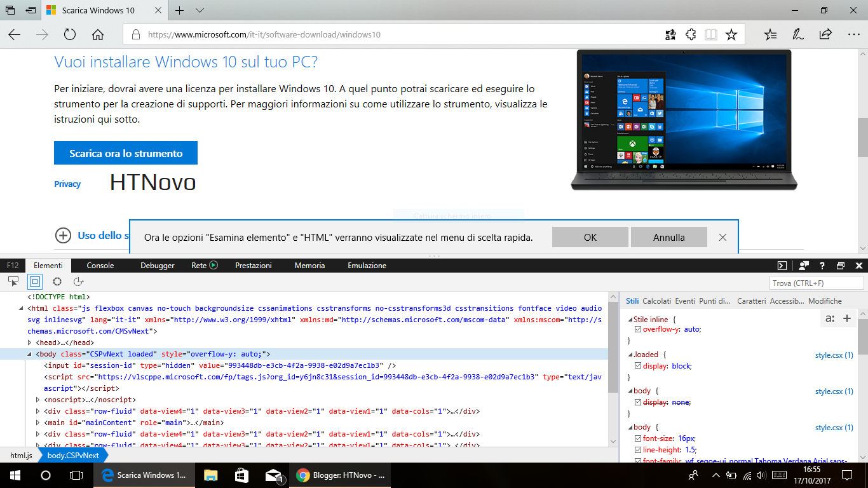This screenshot has width=868, height=488.
Task: Open the Modifiche pane tab
Action: tap(825, 301)
